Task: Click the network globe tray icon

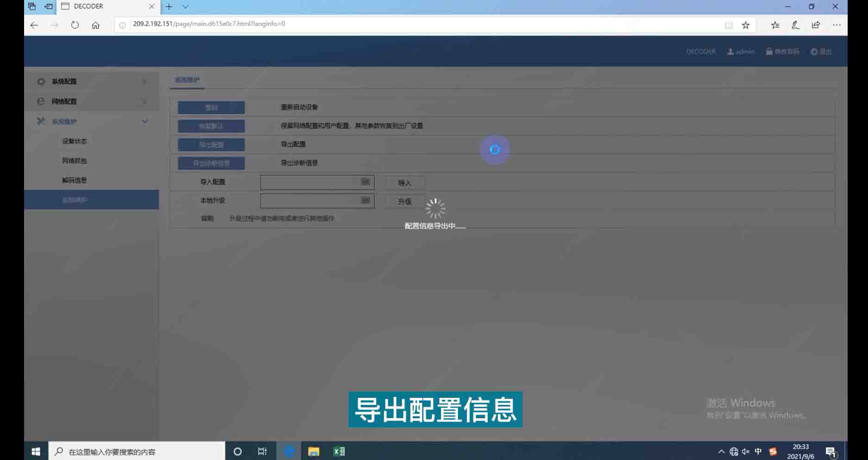Action: [x=734, y=452]
